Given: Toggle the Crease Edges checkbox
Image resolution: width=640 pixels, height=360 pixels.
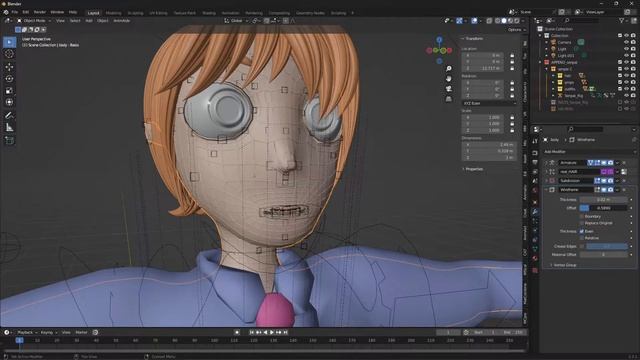Looking at the screenshot, I should click(582, 246).
